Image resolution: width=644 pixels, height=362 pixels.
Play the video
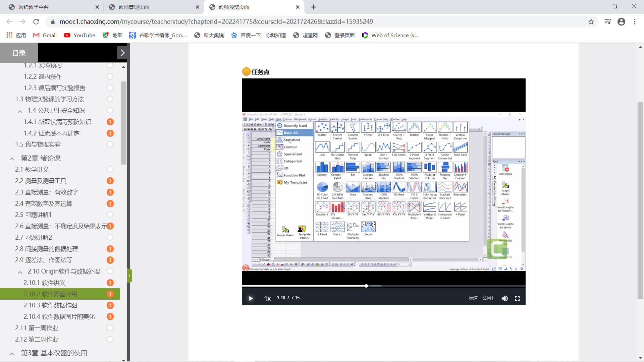(x=251, y=298)
